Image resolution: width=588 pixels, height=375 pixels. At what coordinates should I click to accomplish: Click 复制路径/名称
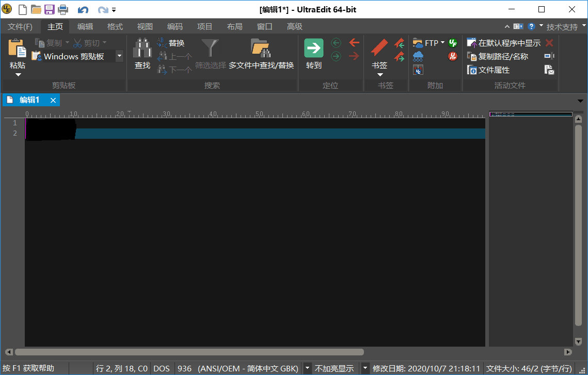(x=498, y=57)
